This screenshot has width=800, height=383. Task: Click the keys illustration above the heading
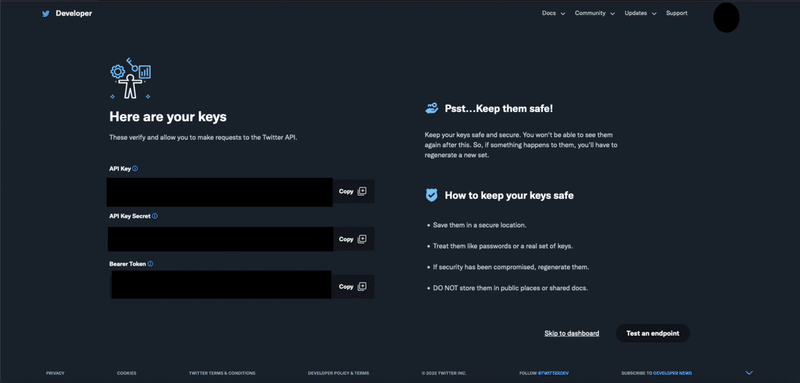[x=131, y=79]
